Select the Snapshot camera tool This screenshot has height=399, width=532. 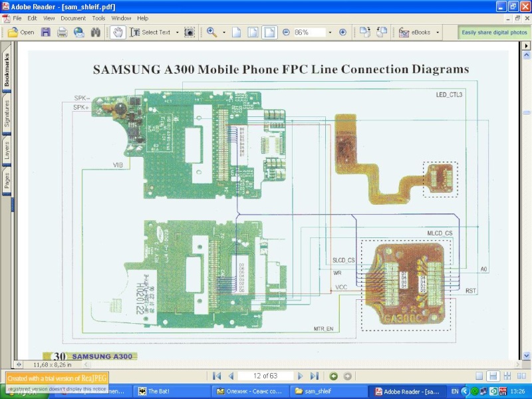[x=189, y=32]
